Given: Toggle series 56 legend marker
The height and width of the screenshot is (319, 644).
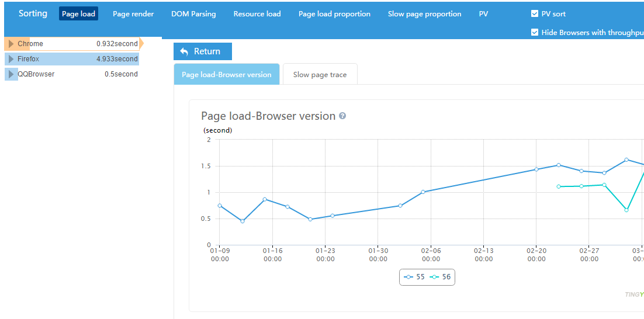Looking at the screenshot, I should tap(434, 277).
